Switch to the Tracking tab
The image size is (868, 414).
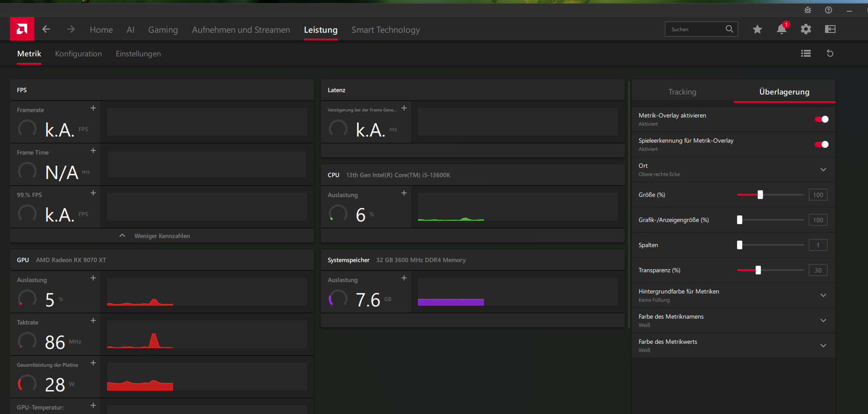pos(682,92)
